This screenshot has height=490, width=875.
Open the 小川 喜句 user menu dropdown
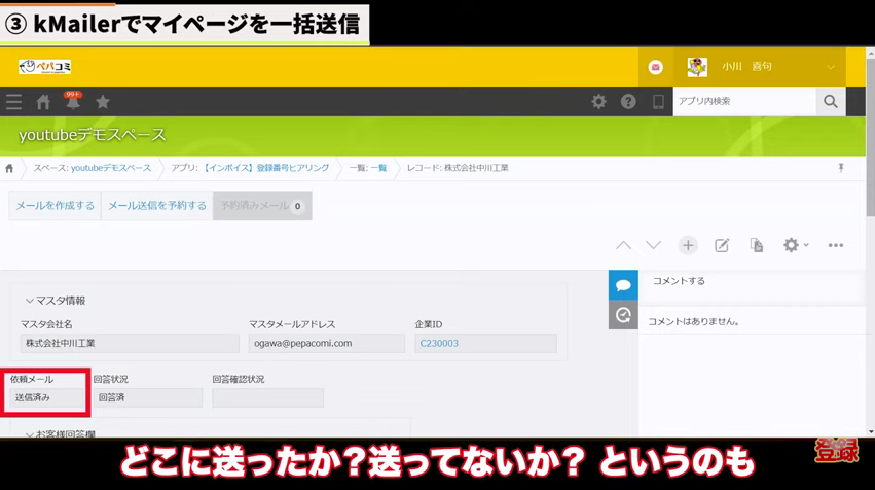coord(760,67)
